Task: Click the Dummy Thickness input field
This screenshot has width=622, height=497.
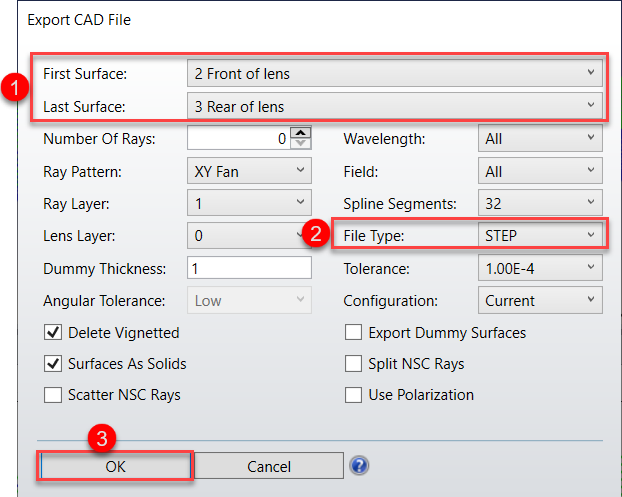Action: click(x=249, y=268)
